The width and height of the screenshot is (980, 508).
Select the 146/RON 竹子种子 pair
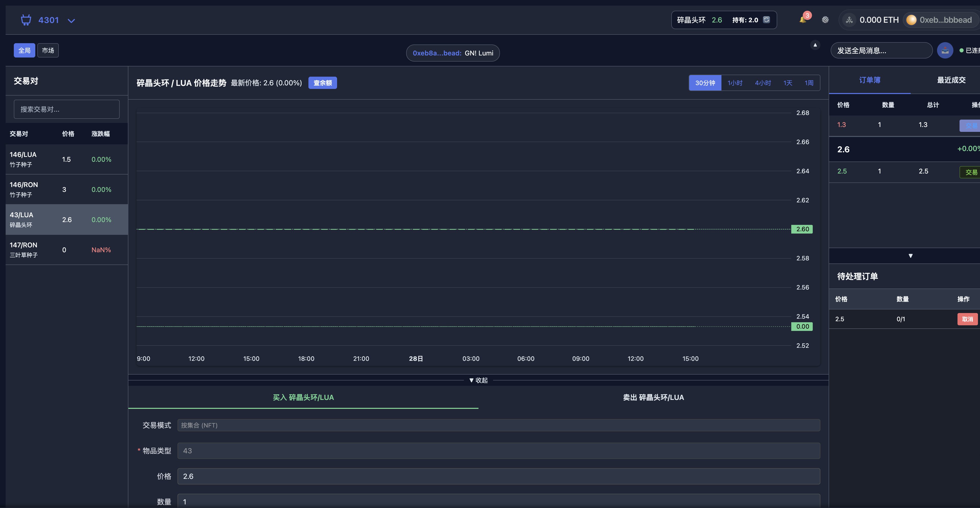coord(66,189)
